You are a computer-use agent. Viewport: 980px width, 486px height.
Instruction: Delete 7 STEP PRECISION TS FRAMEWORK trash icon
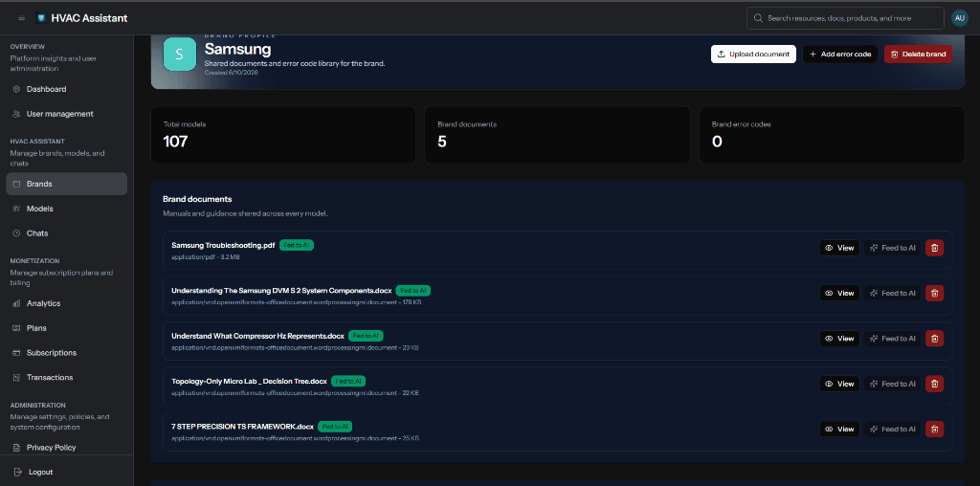(x=934, y=430)
